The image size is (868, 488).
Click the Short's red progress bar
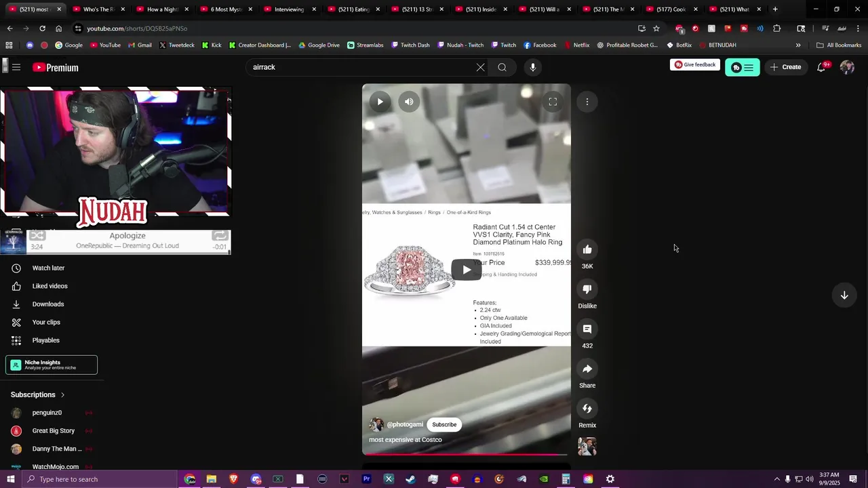coord(466,454)
